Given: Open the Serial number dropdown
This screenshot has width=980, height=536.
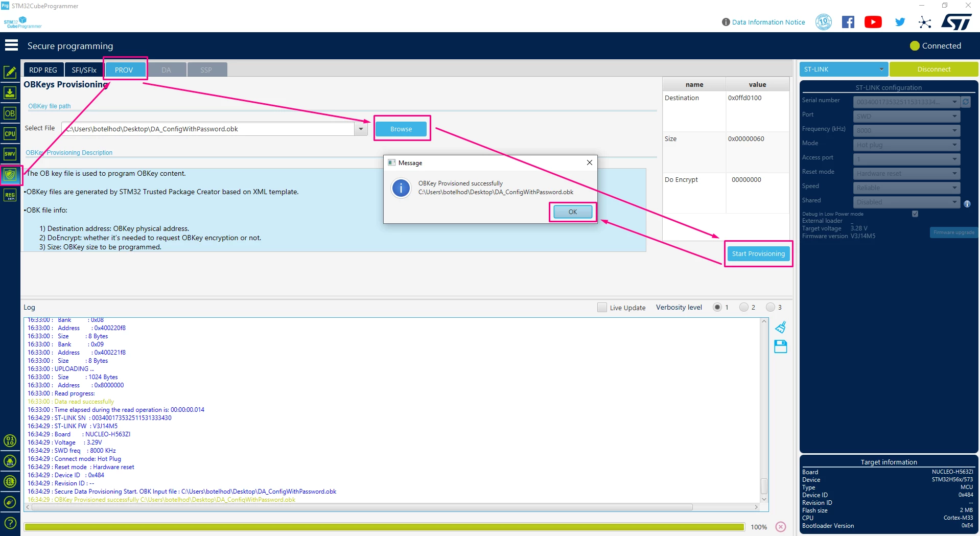Looking at the screenshot, I should click(906, 102).
